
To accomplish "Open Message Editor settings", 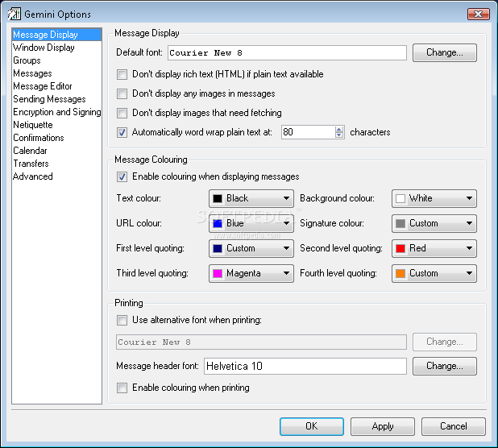I will point(56,86).
